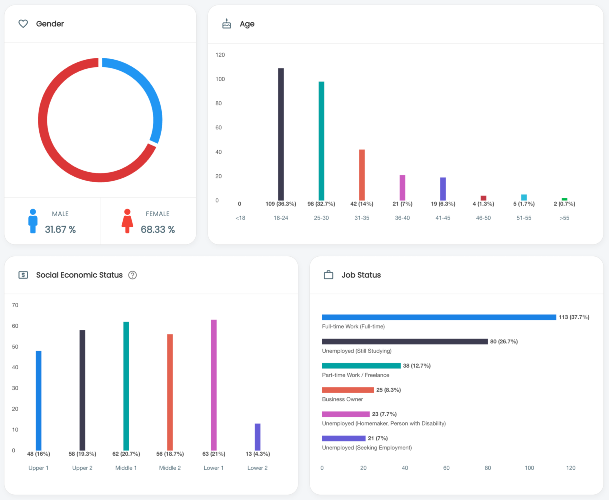The image size is (609, 500).
Task: Click the light blue 51-55 age bar
Action: [x=524, y=197]
